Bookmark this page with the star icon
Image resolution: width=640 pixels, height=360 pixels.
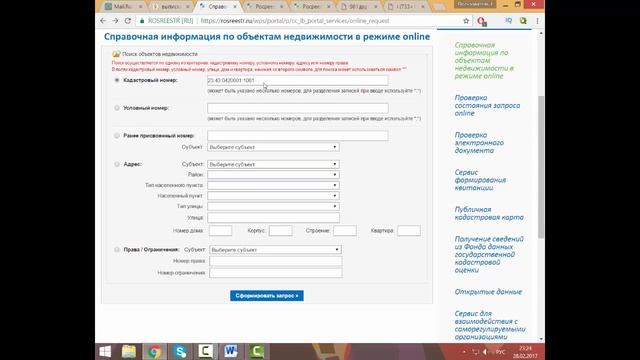pyautogui.click(x=466, y=21)
